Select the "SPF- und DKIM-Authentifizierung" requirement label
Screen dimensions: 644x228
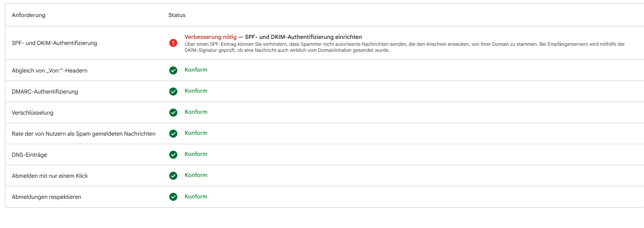(54, 43)
